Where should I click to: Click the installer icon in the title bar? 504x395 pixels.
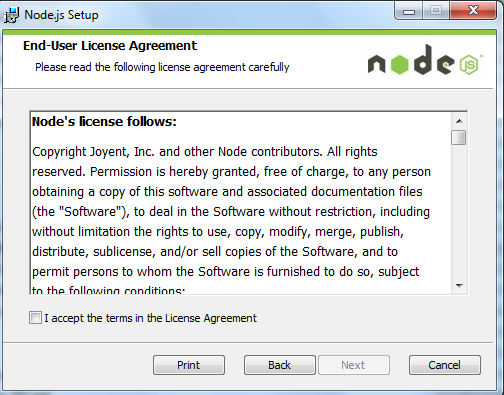click(x=11, y=15)
